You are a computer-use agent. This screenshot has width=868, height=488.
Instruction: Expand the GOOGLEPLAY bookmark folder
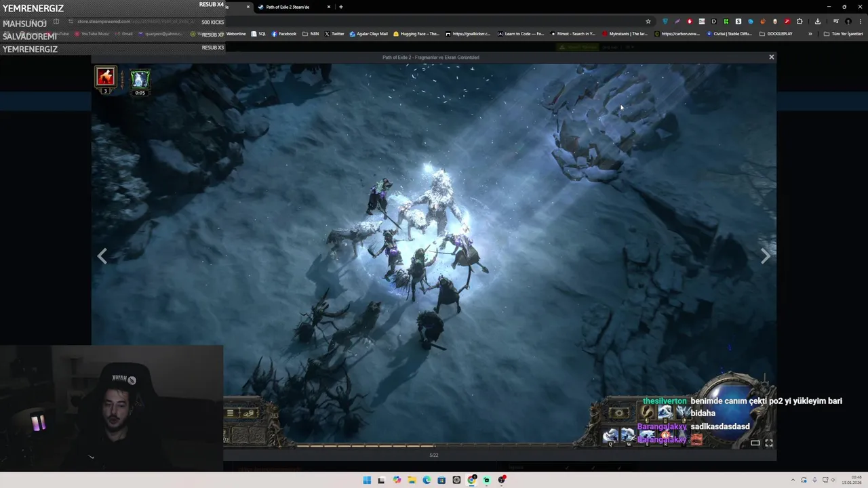click(x=776, y=34)
